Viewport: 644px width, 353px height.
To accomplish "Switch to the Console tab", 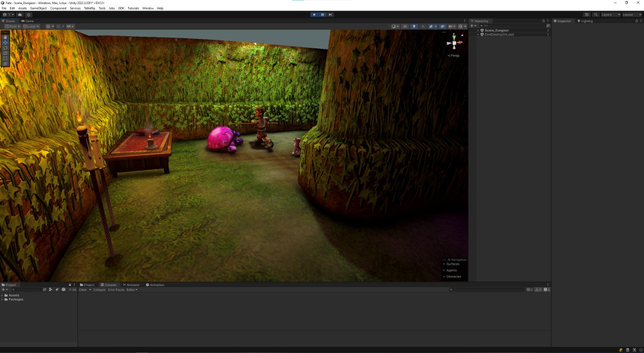I will 108,285.
